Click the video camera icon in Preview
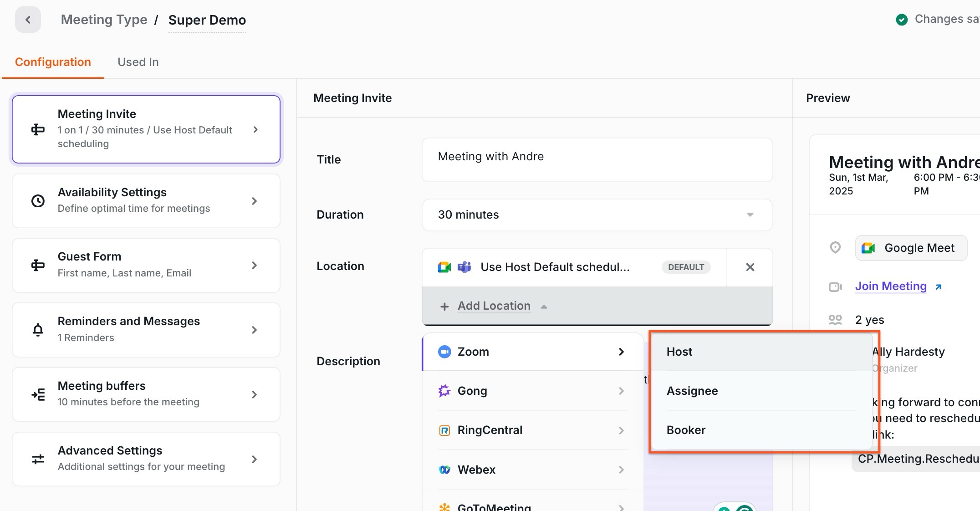The height and width of the screenshot is (511, 980). 835,287
